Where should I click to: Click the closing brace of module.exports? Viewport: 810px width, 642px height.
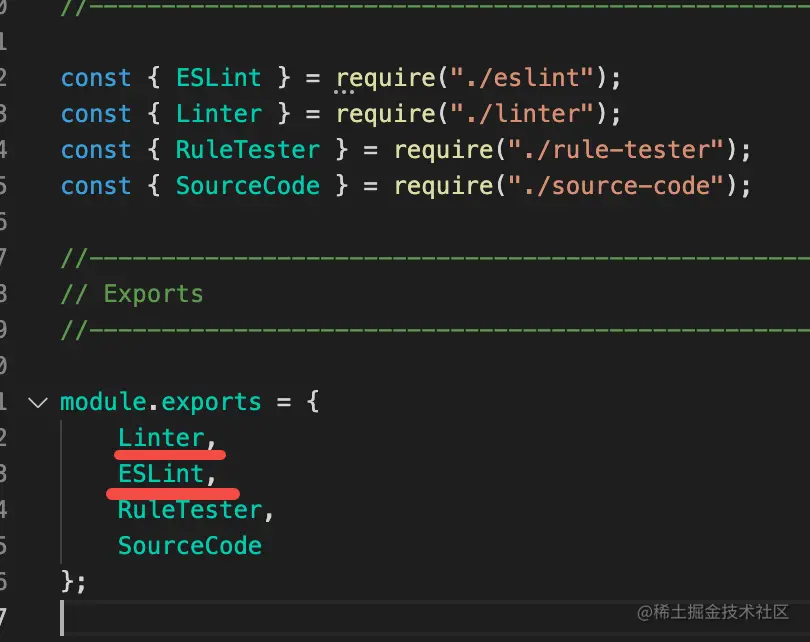click(67, 582)
